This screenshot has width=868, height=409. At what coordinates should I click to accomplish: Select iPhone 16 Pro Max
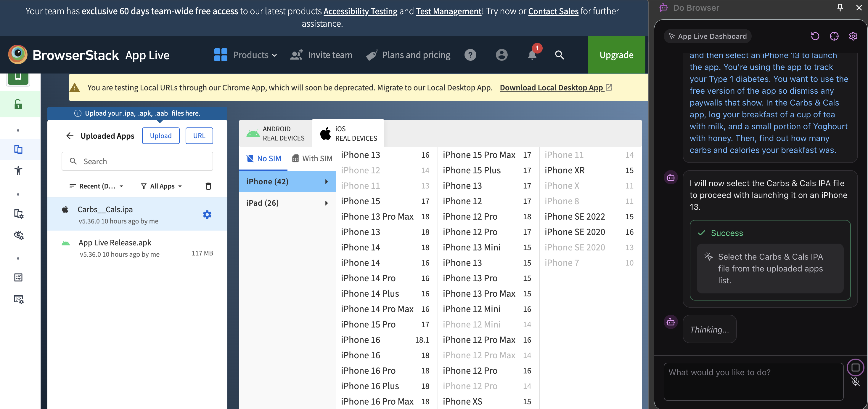(385, 401)
